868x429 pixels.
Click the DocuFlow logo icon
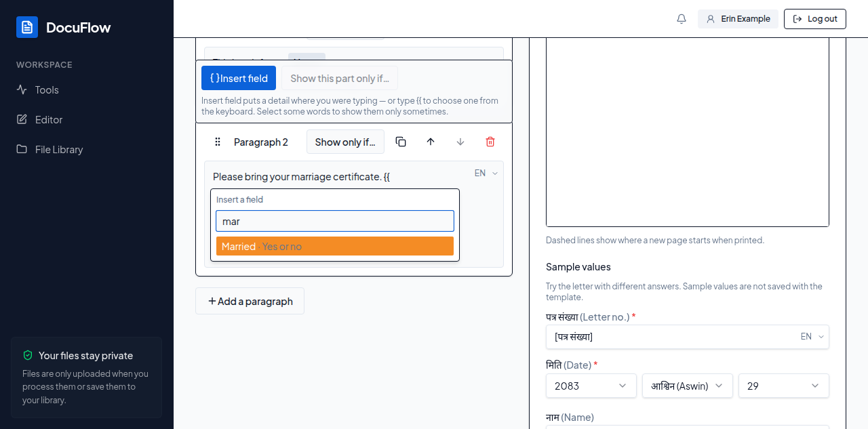(x=27, y=27)
